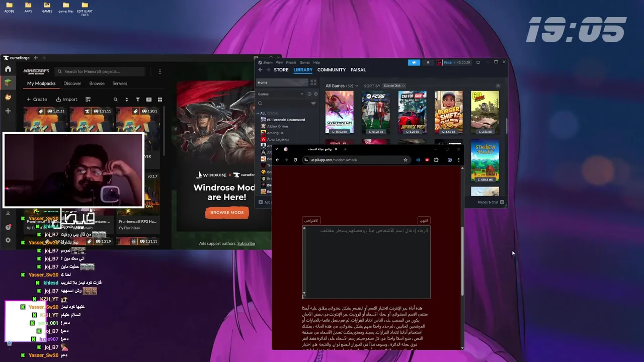Open CurseForge settings gear icon
The width and height of the screenshot is (644, 362).
coord(8,240)
